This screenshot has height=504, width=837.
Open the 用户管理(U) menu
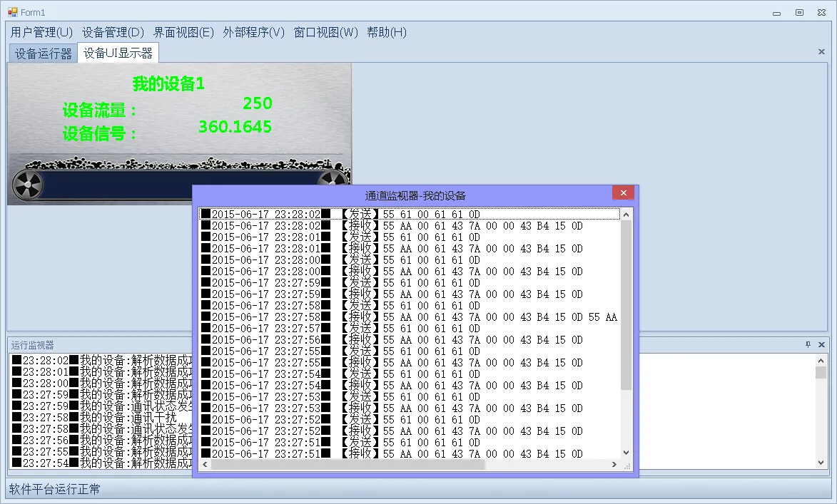(x=41, y=32)
